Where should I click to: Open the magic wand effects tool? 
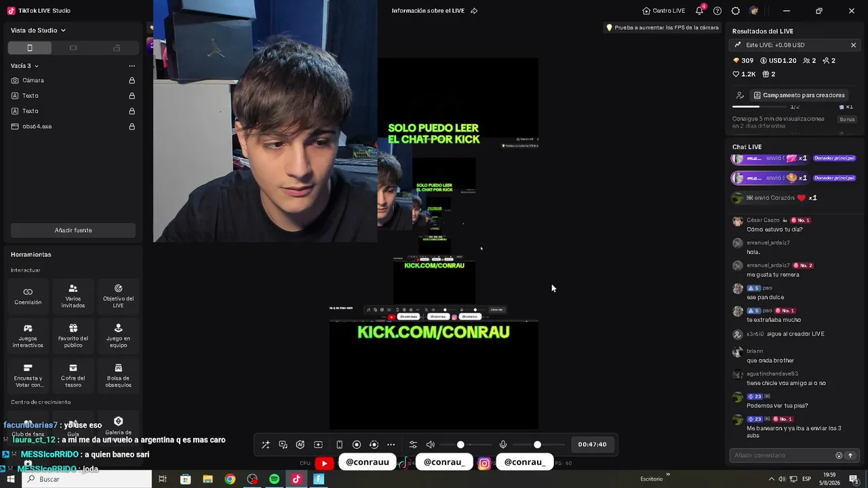(265, 445)
